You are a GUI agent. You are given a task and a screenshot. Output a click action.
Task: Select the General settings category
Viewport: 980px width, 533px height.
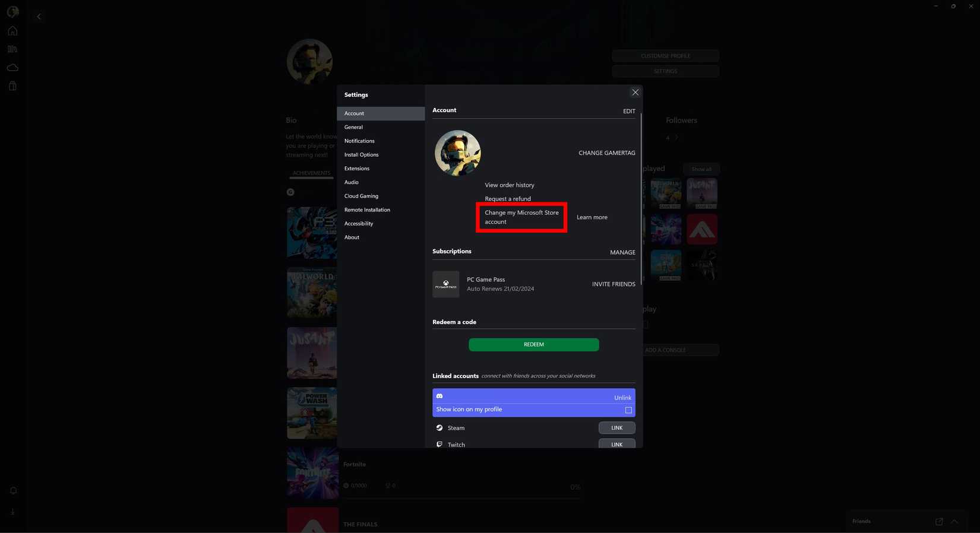point(353,127)
